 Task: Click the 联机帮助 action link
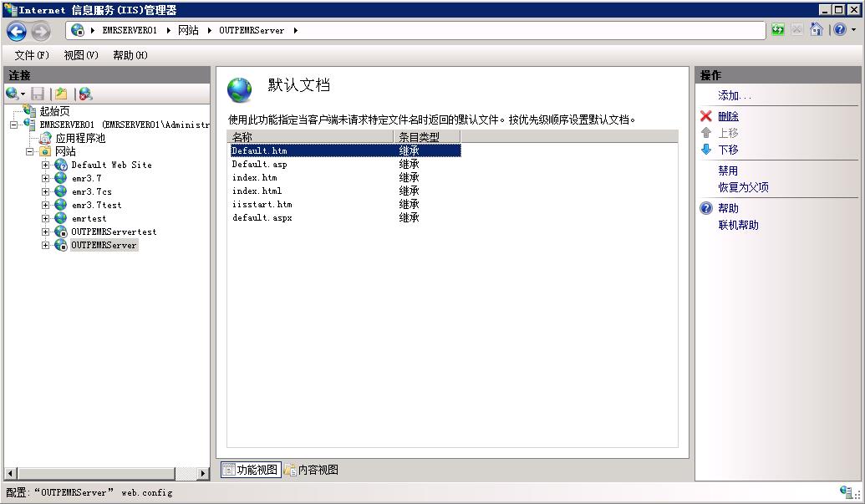tap(738, 225)
